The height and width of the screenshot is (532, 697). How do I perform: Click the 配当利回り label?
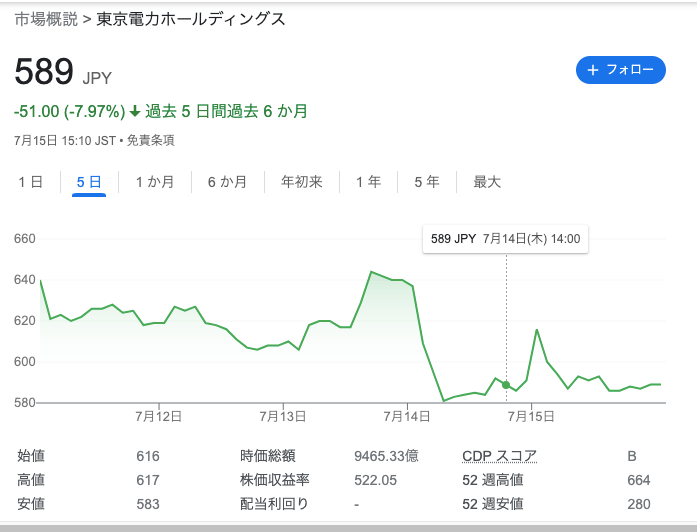pyautogui.click(x=274, y=504)
